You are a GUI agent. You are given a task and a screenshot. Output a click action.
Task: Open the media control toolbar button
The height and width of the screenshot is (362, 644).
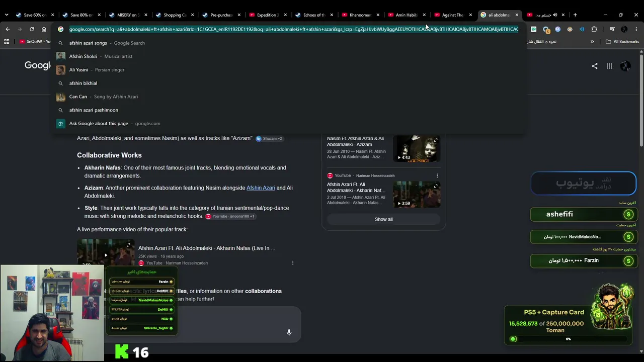click(x=612, y=29)
